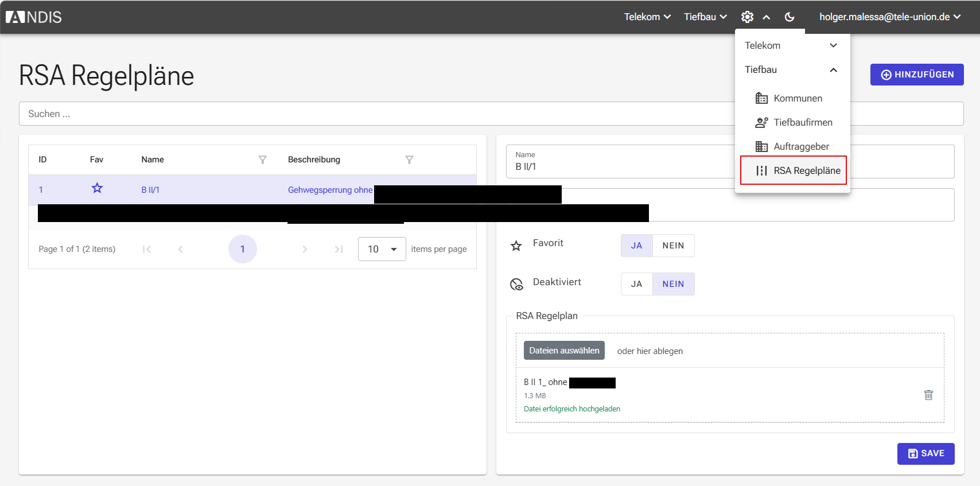
Task: Open the Name column filter
Action: click(263, 160)
